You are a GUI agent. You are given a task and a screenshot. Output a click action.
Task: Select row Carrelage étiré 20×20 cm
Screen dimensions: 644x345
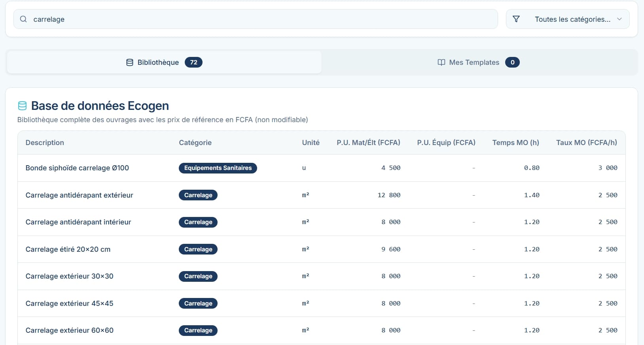[321, 249]
